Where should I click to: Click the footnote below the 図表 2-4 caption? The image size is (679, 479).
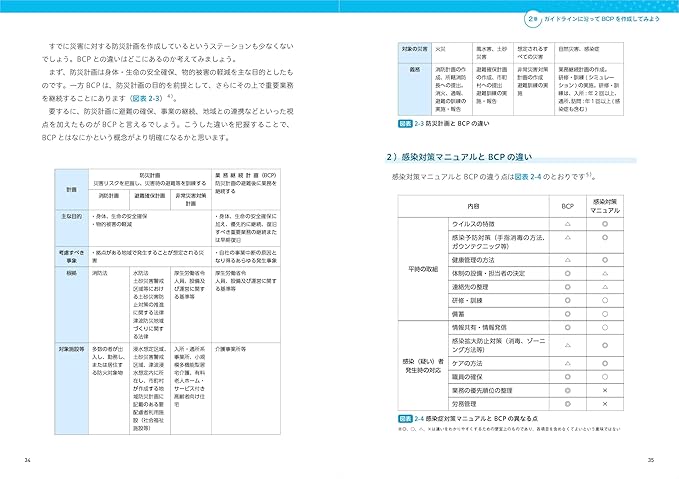coord(509,429)
